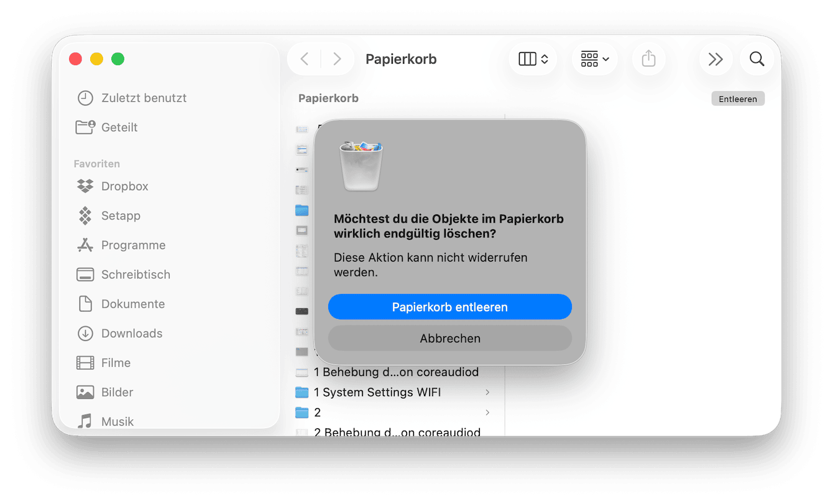This screenshot has width=833, height=504.
Task: Open the column view mode dropdown
Action: coord(533,59)
